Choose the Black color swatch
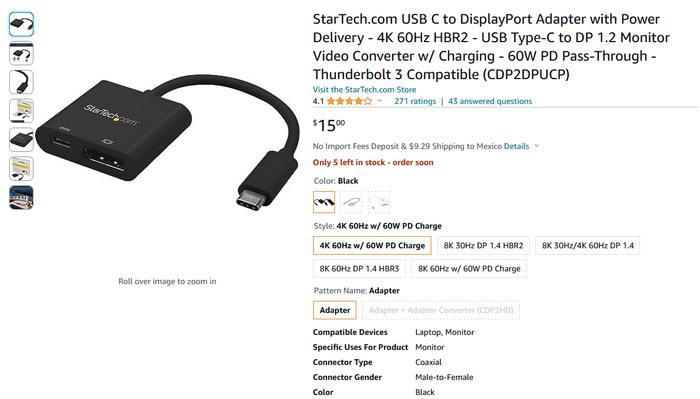The image size is (700, 399). 324,202
